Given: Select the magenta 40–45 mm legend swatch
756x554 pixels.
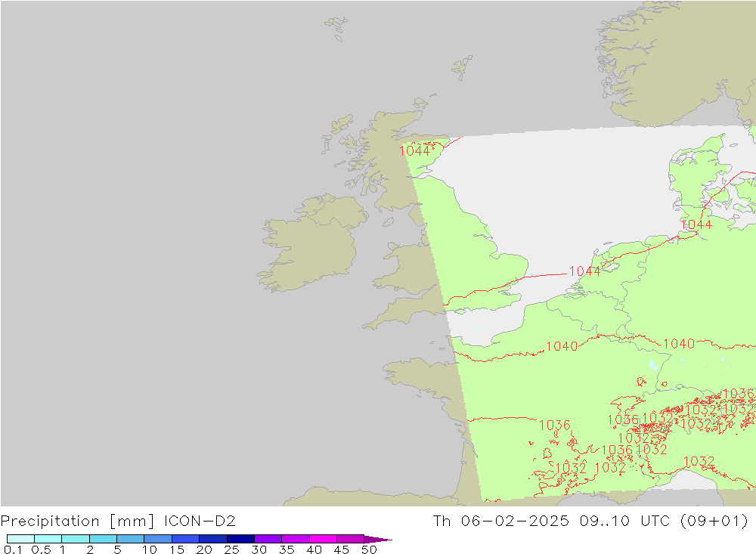Looking at the screenshot, I should pyautogui.click(x=323, y=539).
